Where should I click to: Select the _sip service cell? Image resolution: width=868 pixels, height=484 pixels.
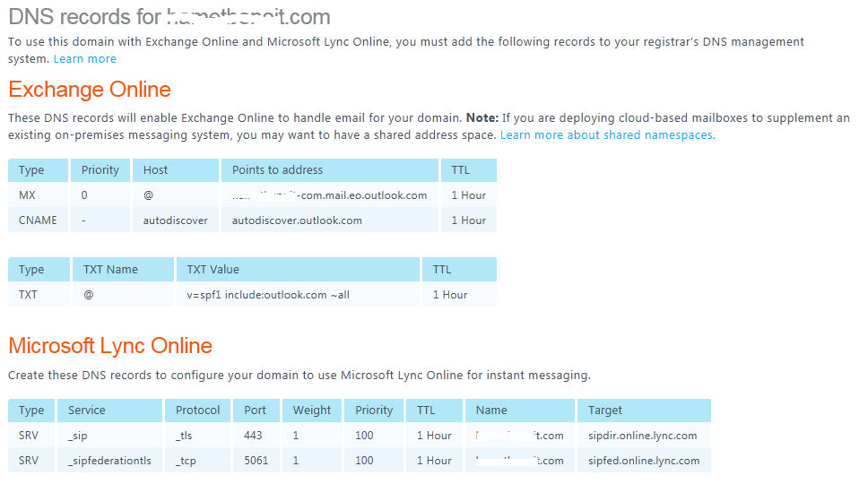tap(77, 435)
